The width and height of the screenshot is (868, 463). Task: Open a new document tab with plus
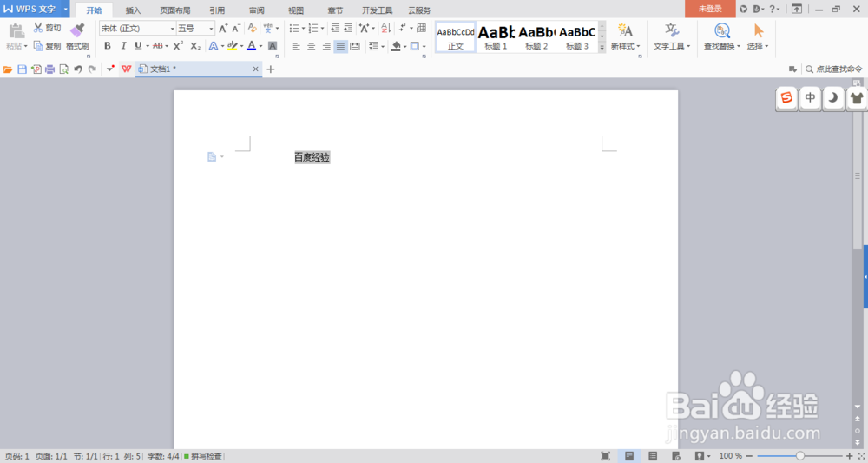(270, 69)
